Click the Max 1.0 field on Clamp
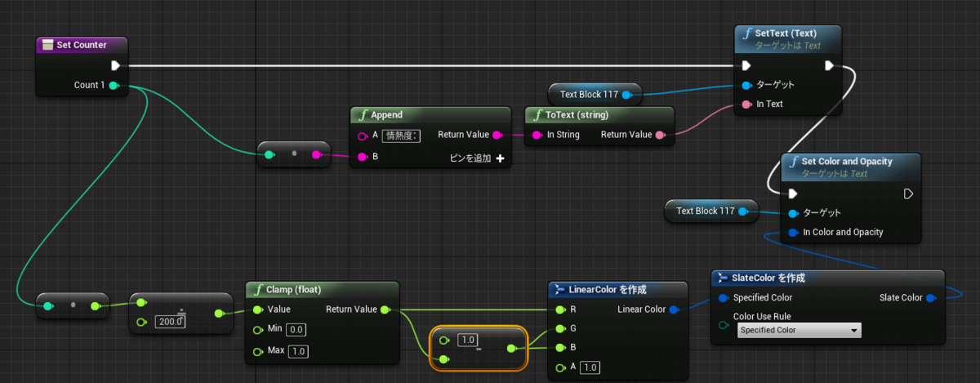This screenshot has height=383, width=980. tap(298, 350)
